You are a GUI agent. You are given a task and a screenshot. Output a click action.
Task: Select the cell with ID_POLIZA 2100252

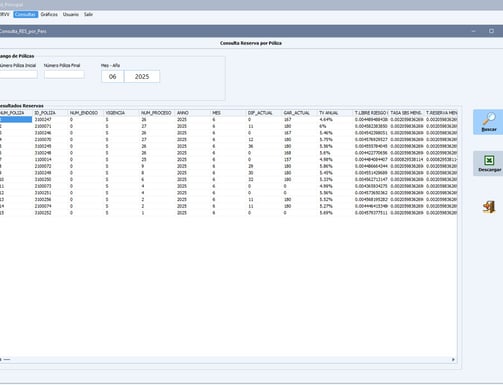[x=43, y=213]
